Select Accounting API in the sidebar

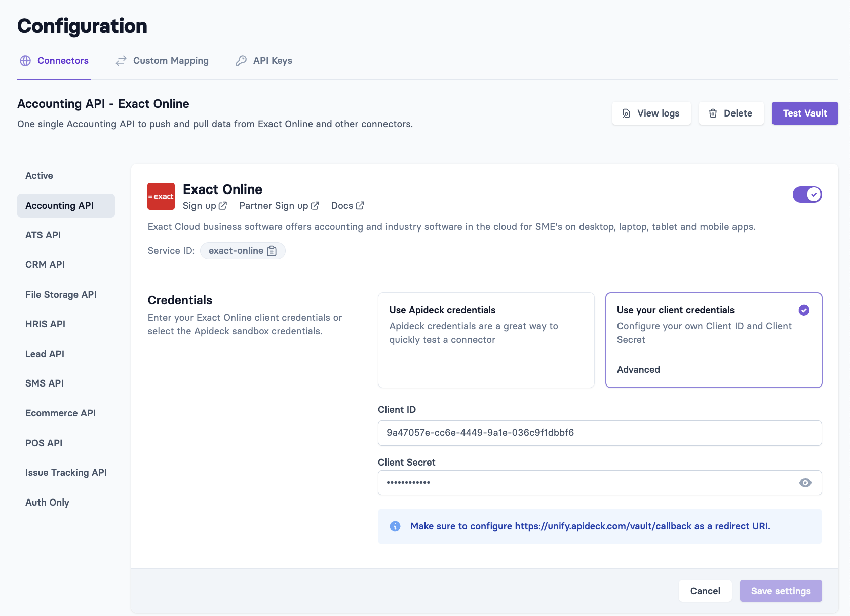pos(66,206)
